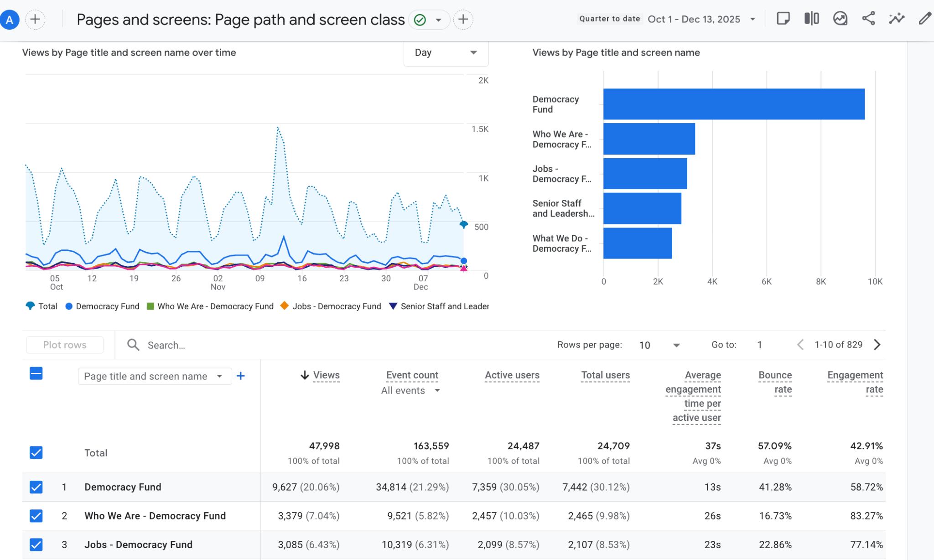Expand Page title and screen name dropdown

(154, 376)
